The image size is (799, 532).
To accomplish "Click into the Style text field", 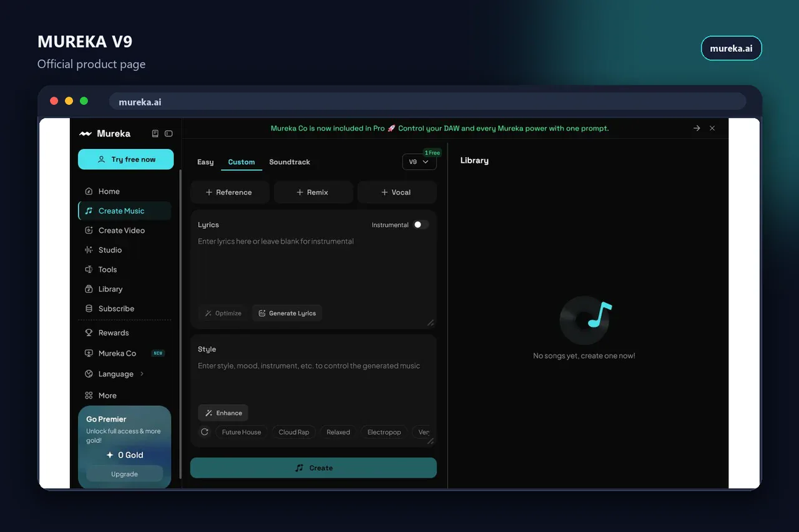I will pyautogui.click(x=313, y=380).
